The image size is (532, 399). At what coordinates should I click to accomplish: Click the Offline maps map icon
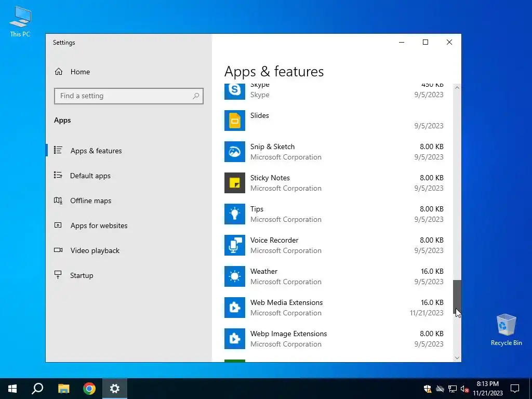click(x=58, y=200)
